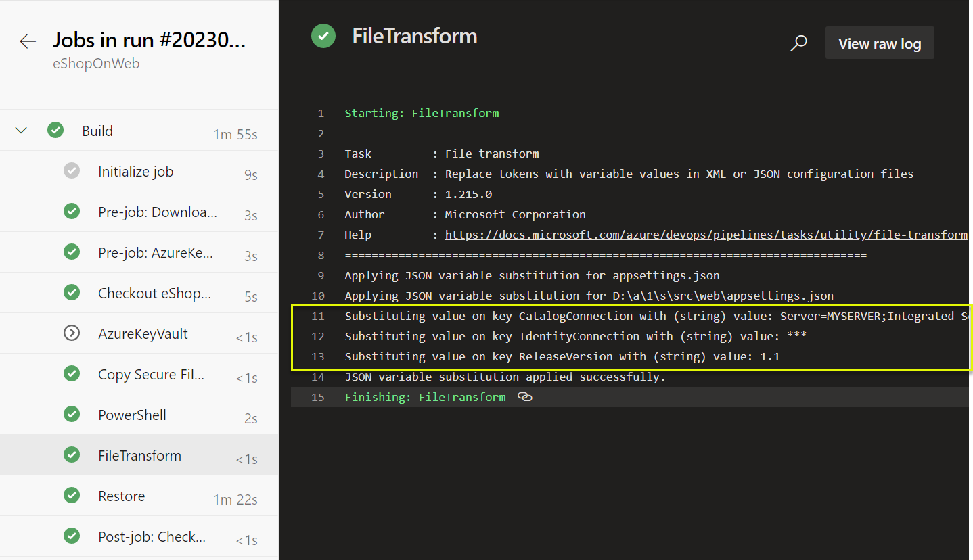Click Checkout step duration 5s
The width and height of the screenshot is (973, 560).
251,297
